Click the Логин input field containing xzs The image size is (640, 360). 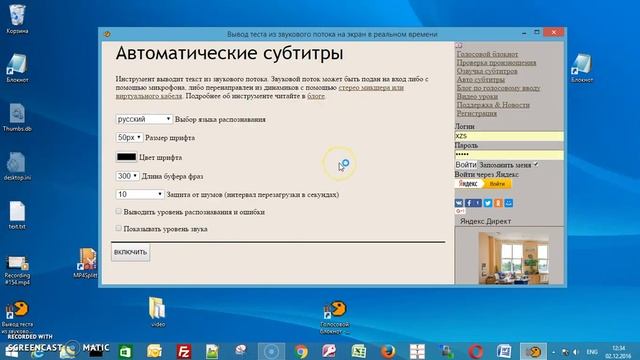[509, 136]
